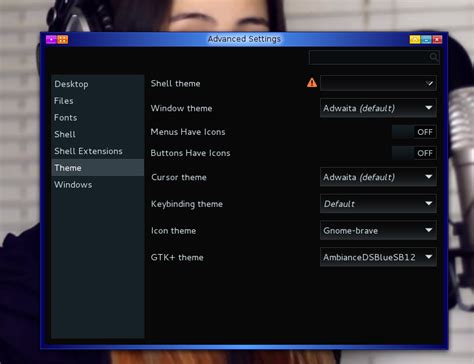This screenshot has height=364, width=474.
Task: Open the Shell theme dropdown
Action: (378, 83)
